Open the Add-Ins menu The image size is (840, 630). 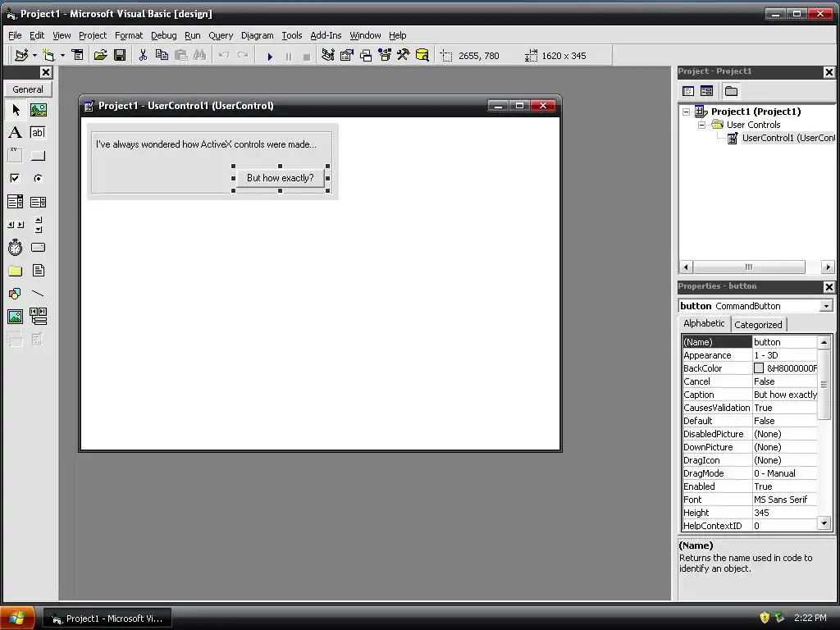coord(326,35)
